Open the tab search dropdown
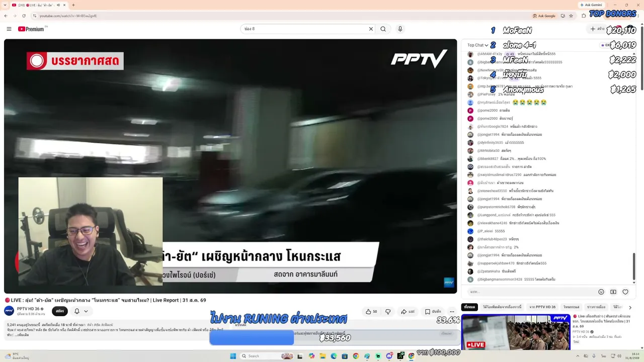The height and width of the screenshot is (362, 644). [x=5, y=5]
